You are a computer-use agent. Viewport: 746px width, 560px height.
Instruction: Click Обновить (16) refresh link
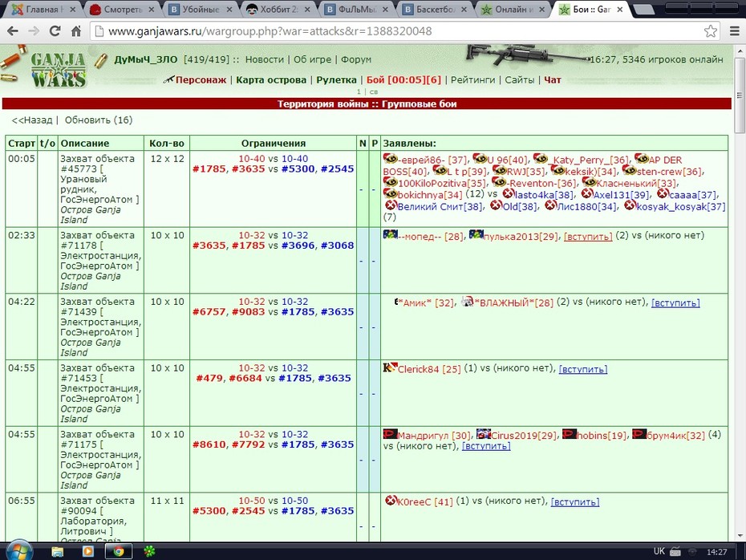point(99,120)
